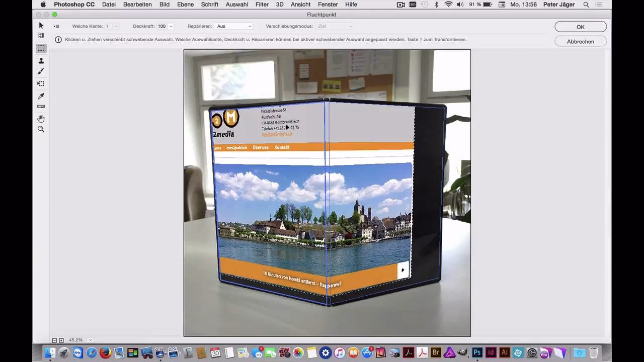Image resolution: width=644 pixels, height=362 pixels.
Task: Cancel the Vanishing Point dialog via Abbrechen
Action: coord(580,41)
